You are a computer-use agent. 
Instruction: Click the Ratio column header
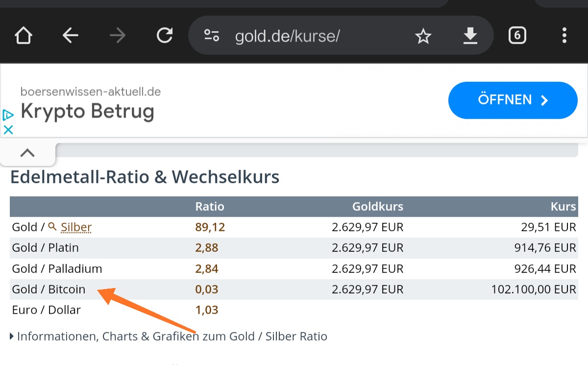(210, 206)
